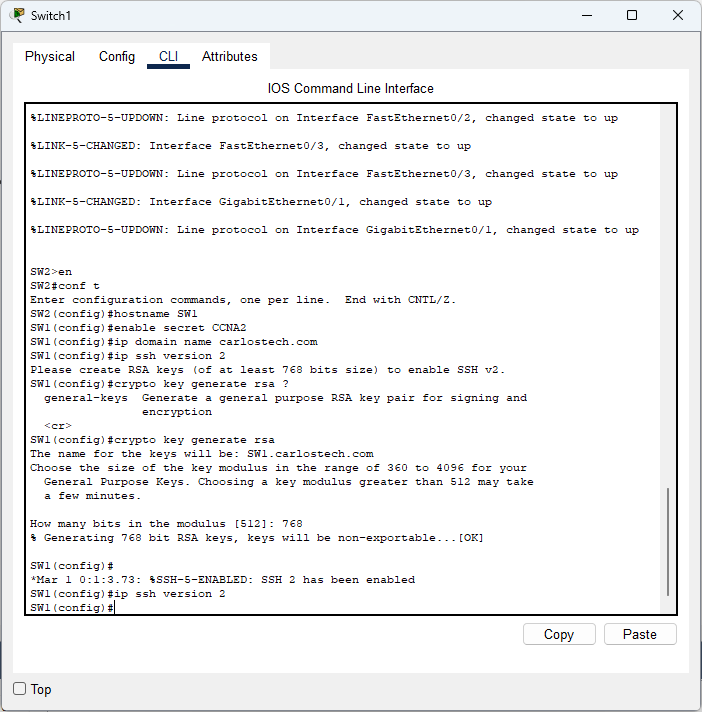Image resolution: width=702 pixels, height=712 pixels.
Task: Maximize the Switch1 window
Action: (632, 16)
